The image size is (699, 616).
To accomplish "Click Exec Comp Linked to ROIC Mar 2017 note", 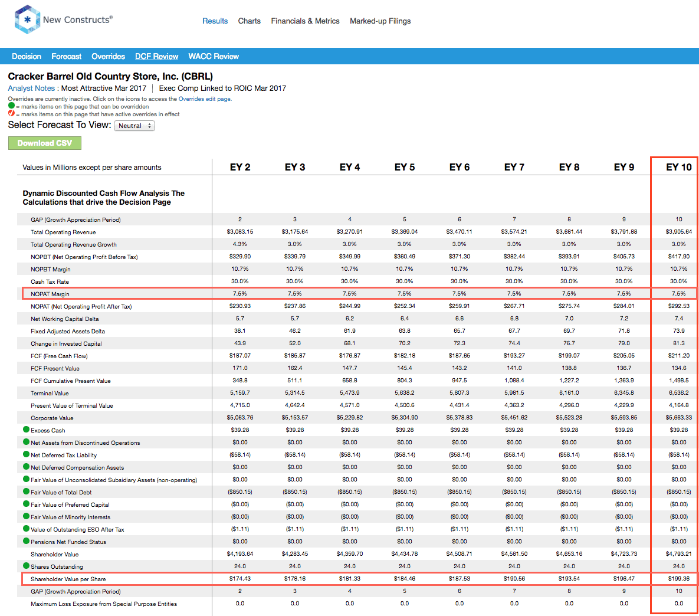I will point(222,89).
